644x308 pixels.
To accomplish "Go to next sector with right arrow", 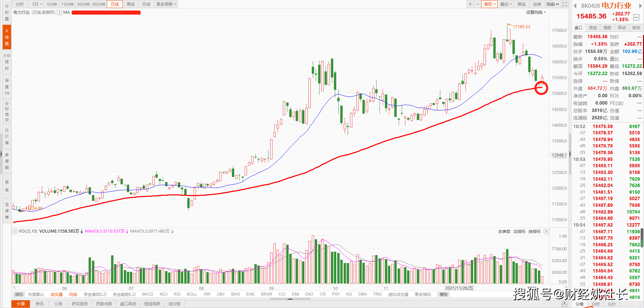I will pyautogui.click(x=640, y=6).
